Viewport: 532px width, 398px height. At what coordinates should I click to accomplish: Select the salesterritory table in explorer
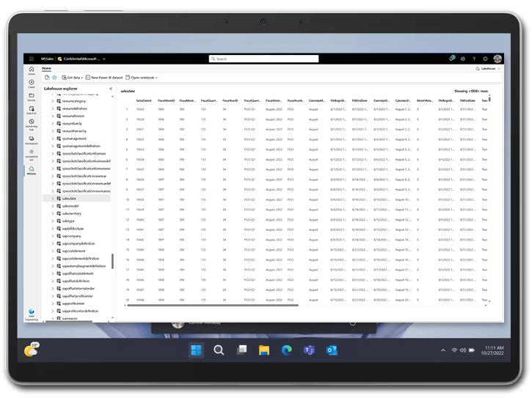74,213
